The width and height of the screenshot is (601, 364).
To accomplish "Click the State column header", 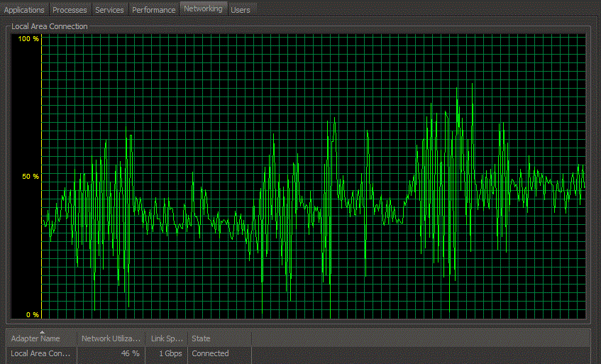I will (219, 339).
